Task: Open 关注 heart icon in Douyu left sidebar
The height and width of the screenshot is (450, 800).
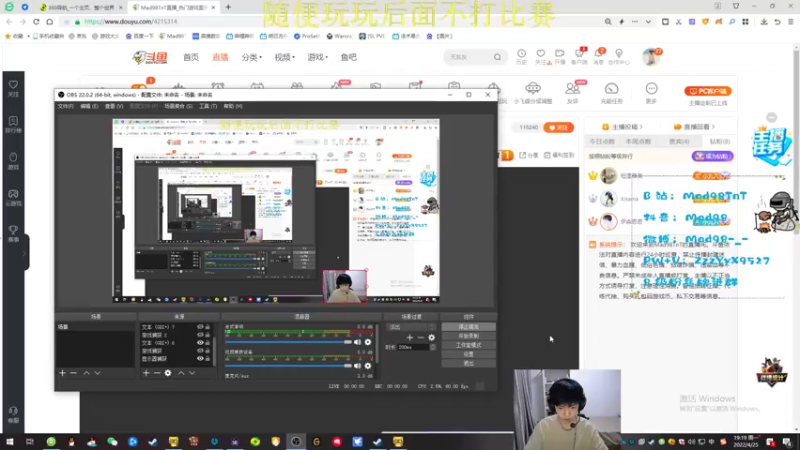Action: click(13, 85)
